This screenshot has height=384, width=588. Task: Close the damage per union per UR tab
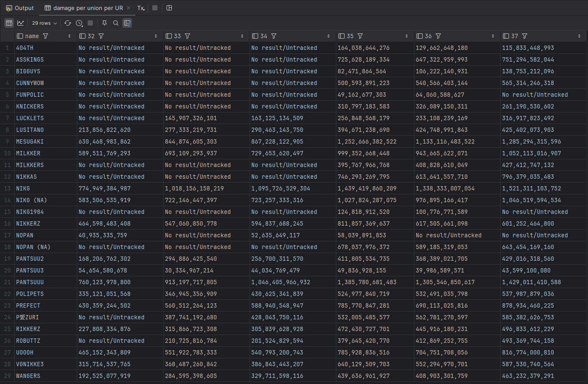(129, 8)
